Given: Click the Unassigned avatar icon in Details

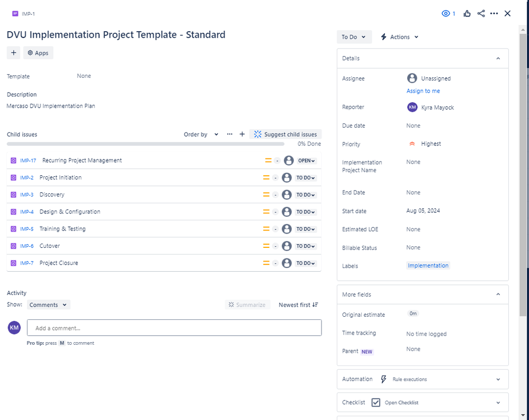Looking at the screenshot, I should tap(412, 78).
